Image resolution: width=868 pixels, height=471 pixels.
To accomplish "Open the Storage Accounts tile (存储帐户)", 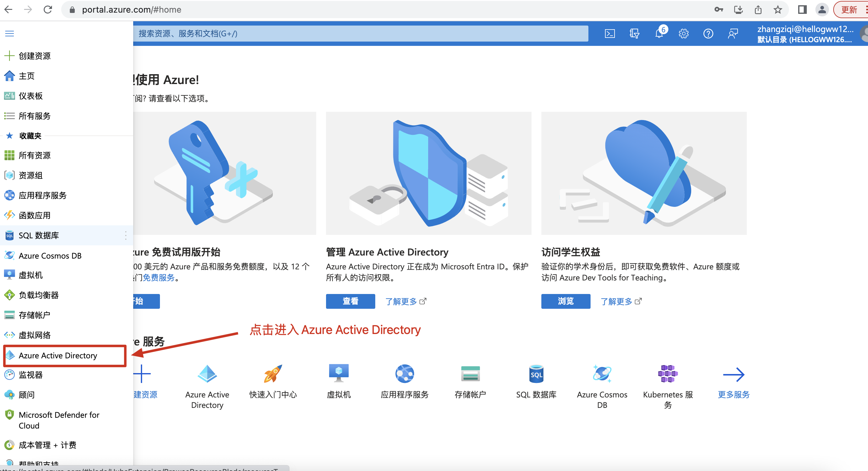I will coord(470,382).
